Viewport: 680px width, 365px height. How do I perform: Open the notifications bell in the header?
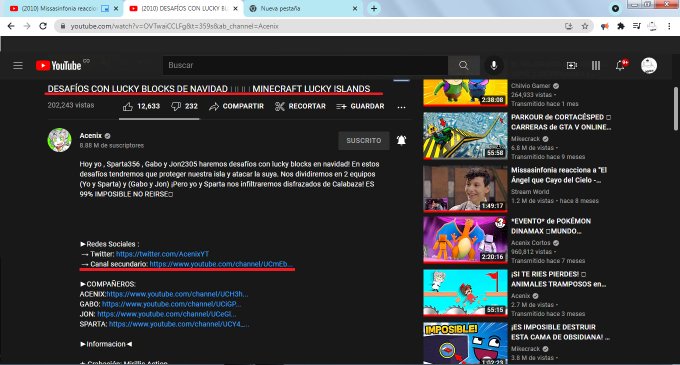621,65
